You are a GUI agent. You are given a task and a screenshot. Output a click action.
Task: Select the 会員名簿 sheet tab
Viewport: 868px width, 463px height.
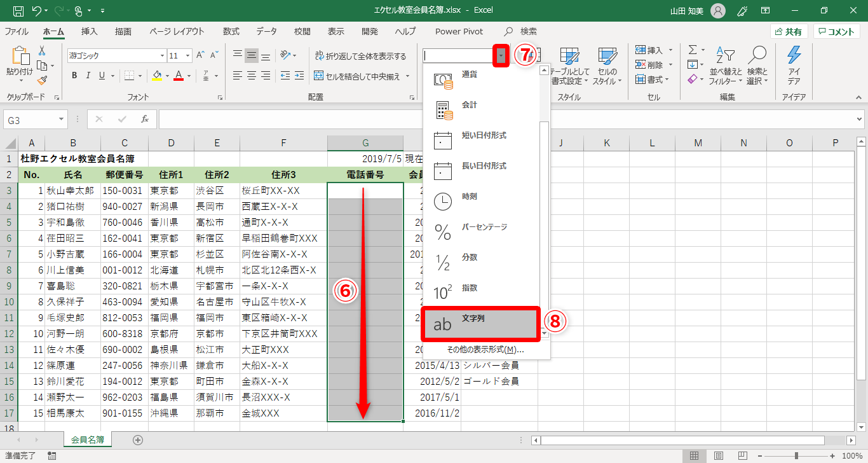88,439
